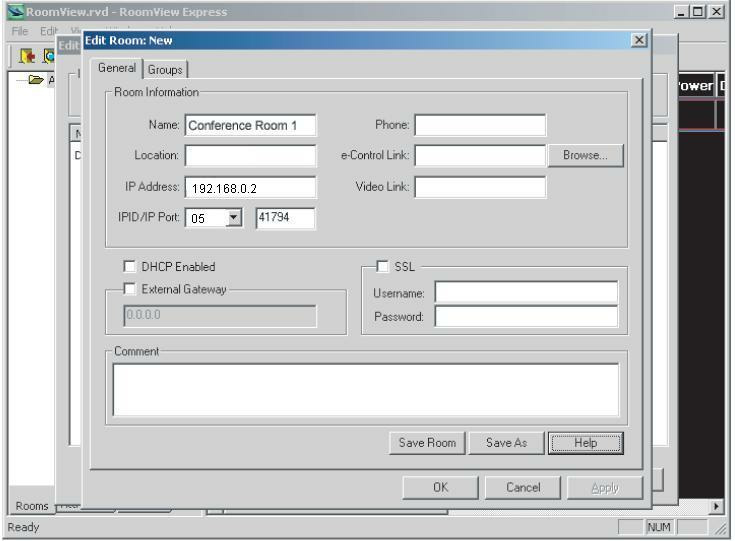Screen dimensions: 735x541
Task: Open the Edit menu in the main window
Action: 49,31
